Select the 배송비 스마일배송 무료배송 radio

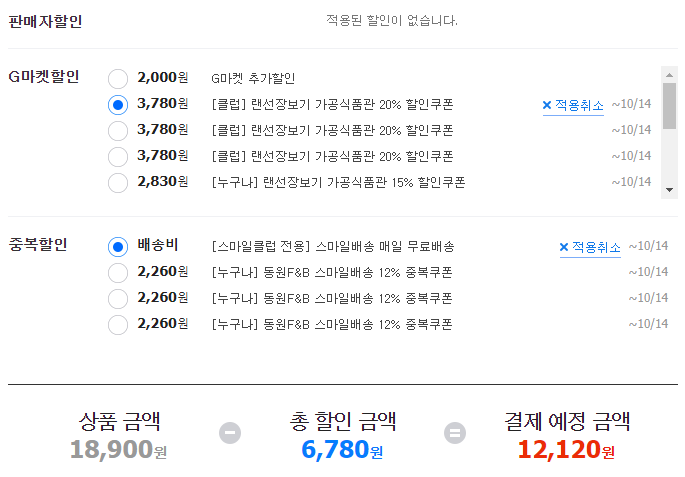[118, 247]
